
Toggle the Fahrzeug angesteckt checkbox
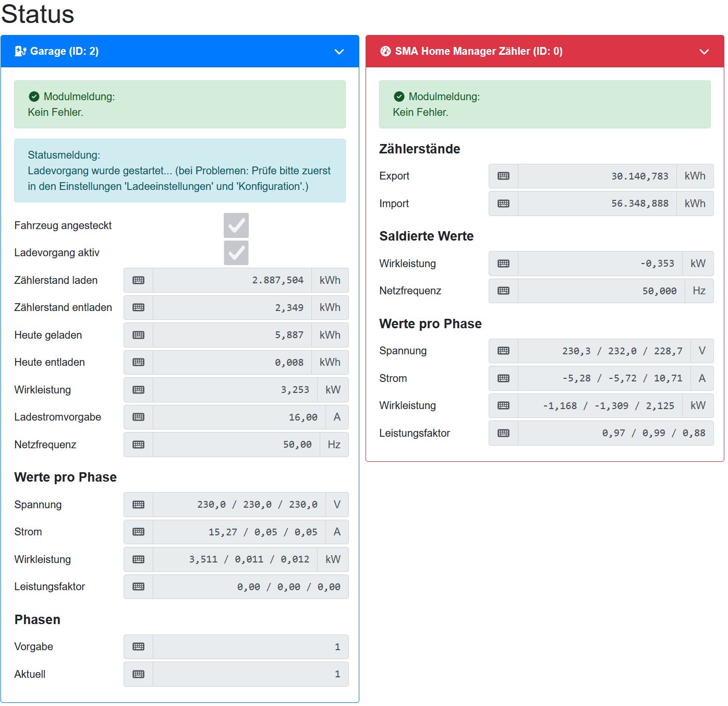pyautogui.click(x=236, y=225)
